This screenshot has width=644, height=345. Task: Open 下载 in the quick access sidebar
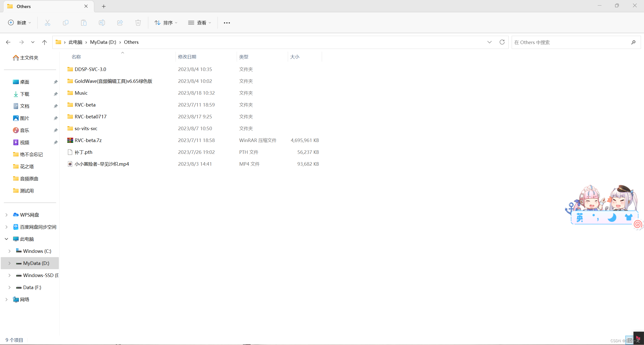click(x=25, y=94)
